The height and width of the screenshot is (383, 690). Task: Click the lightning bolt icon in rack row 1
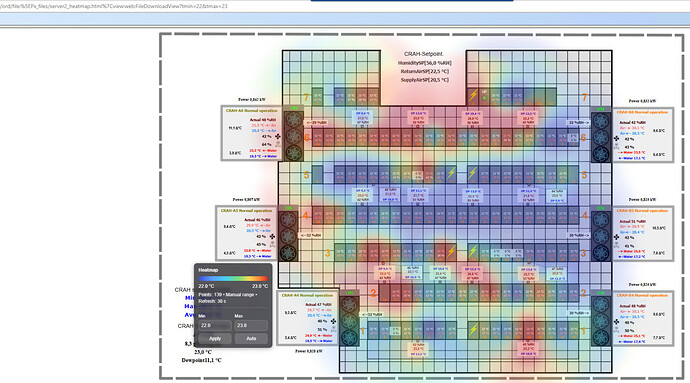[473, 330]
